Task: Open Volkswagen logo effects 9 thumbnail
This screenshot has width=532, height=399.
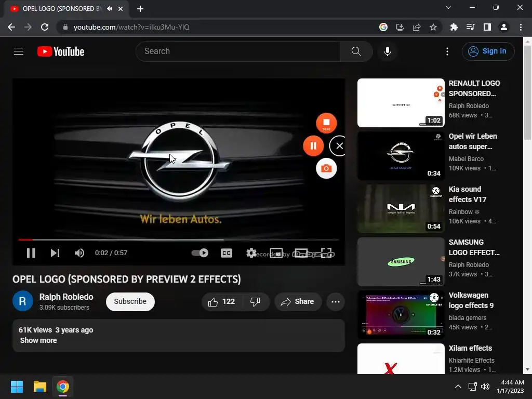Action: [x=401, y=314]
